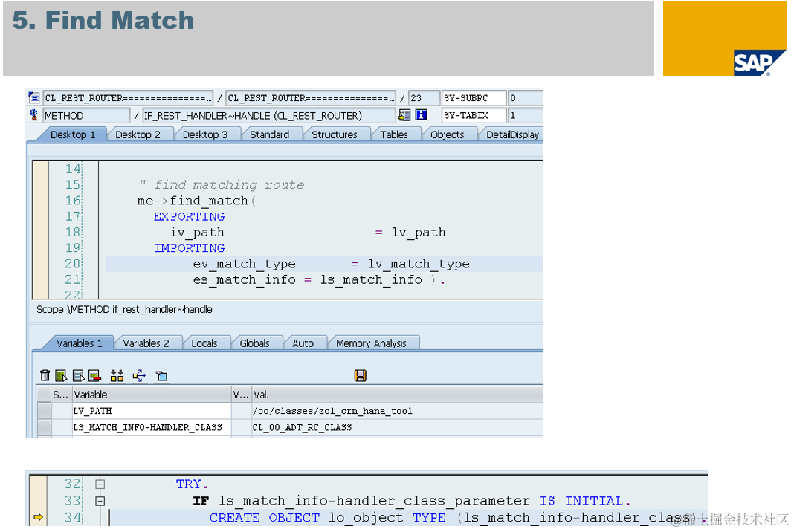
Task: Click the trash can delete-variables icon
Action: coord(45,375)
